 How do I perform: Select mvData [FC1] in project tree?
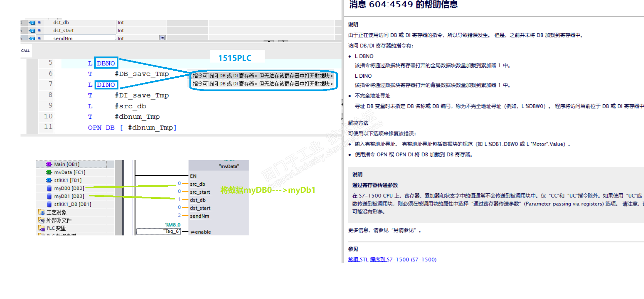click(70, 172)
